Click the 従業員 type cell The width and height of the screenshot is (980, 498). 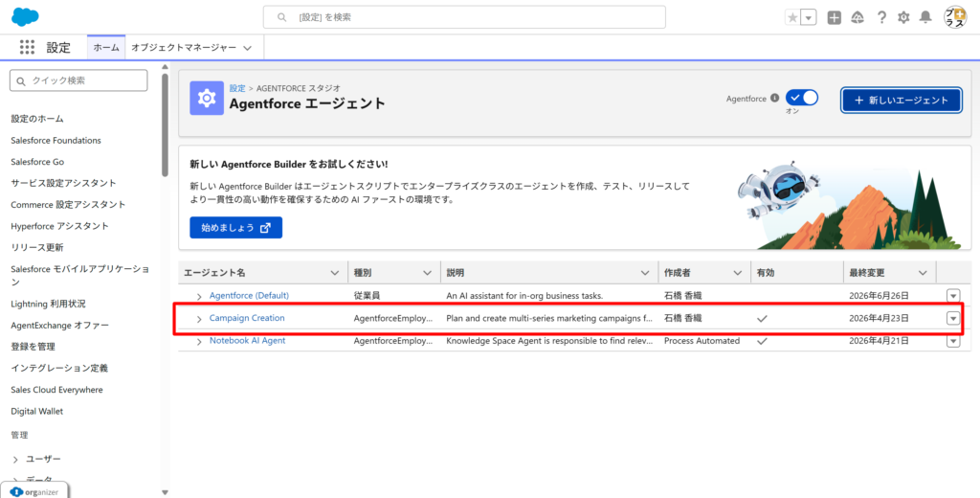point(367,295)
